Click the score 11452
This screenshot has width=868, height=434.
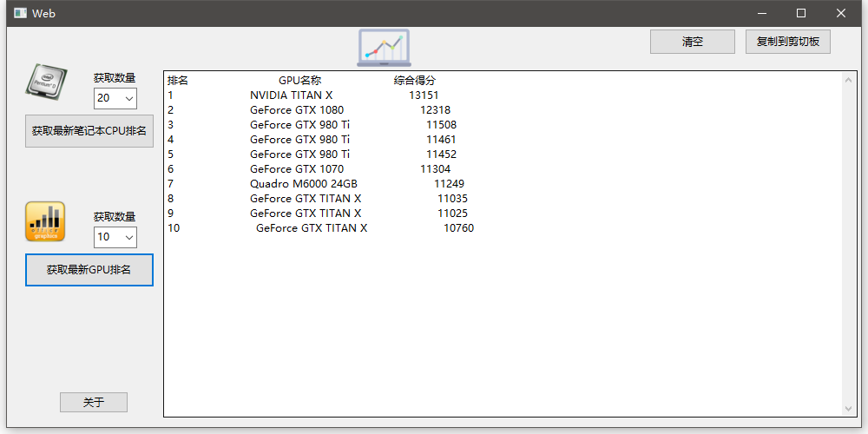pyautogui.click(x=441, y=155)
